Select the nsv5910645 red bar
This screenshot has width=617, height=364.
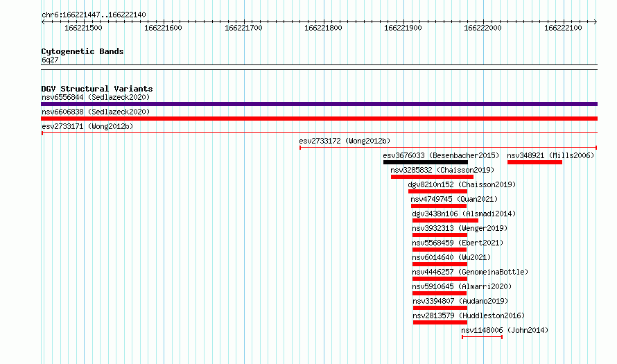coord(440,293)
